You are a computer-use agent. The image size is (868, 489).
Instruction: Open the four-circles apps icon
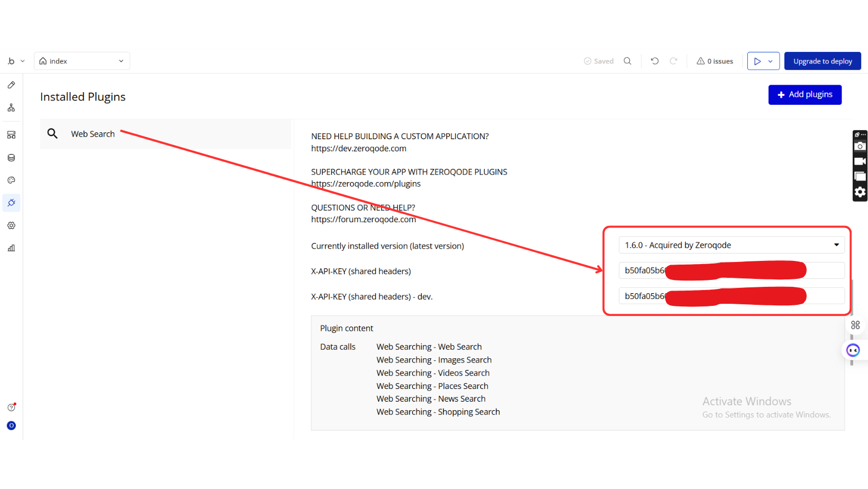click(855, 325)
